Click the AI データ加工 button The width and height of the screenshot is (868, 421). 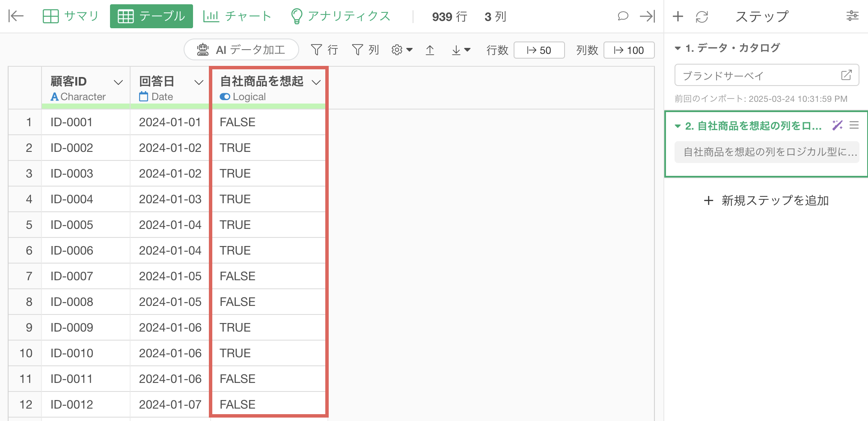click(x=241, y=50)
